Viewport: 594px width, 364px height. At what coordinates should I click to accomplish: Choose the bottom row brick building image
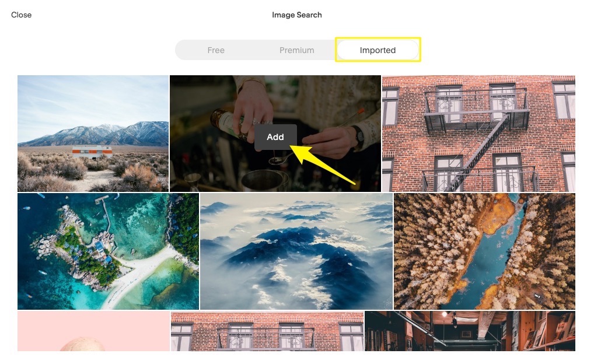point(267,331)
